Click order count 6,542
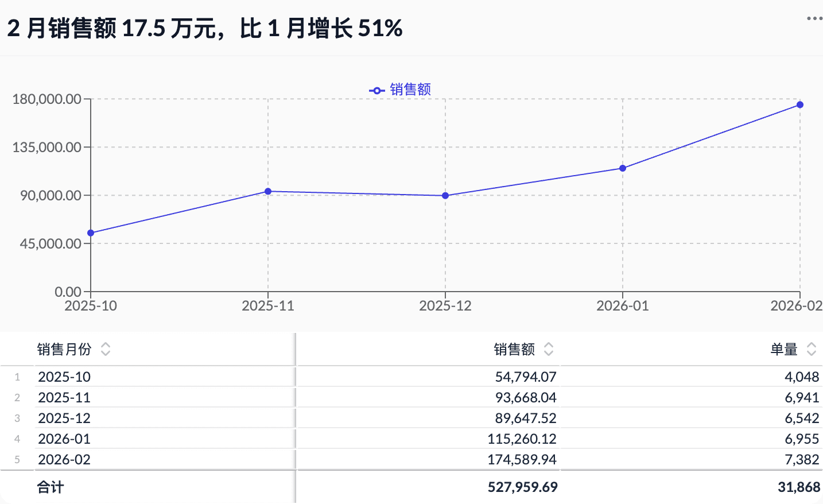 802,418
